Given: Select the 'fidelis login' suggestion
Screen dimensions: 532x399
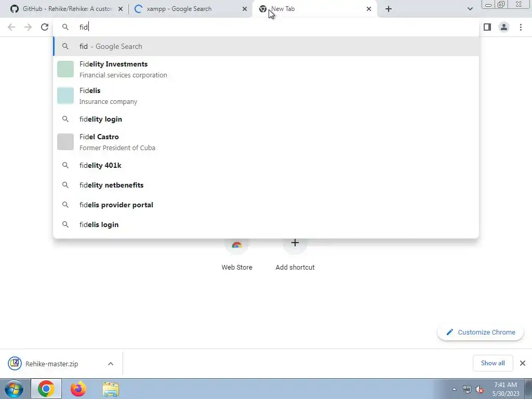Looking at the screenshot, I should (266, 224).
